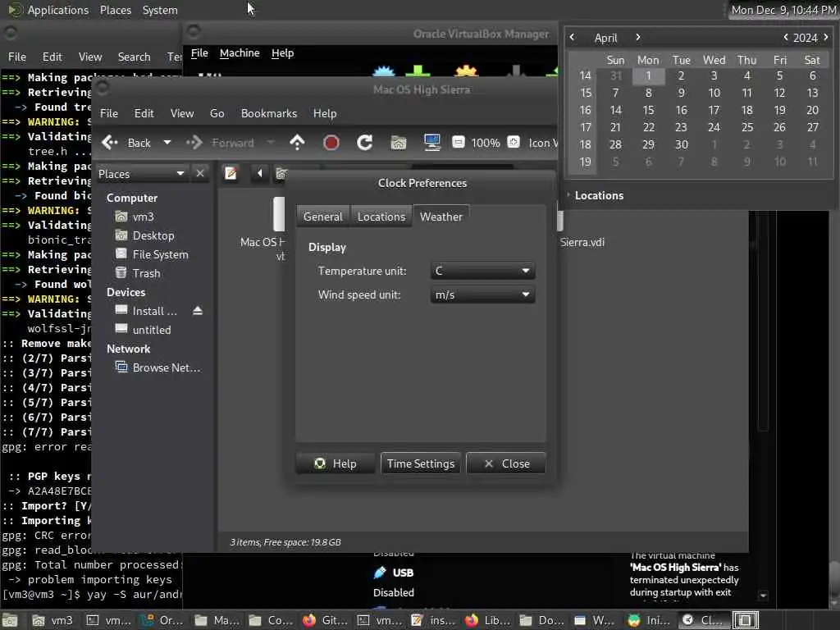This screenshot has height=630, width=840.
Task: Close the Clock Preferences dialog
Action: (506, 463)
